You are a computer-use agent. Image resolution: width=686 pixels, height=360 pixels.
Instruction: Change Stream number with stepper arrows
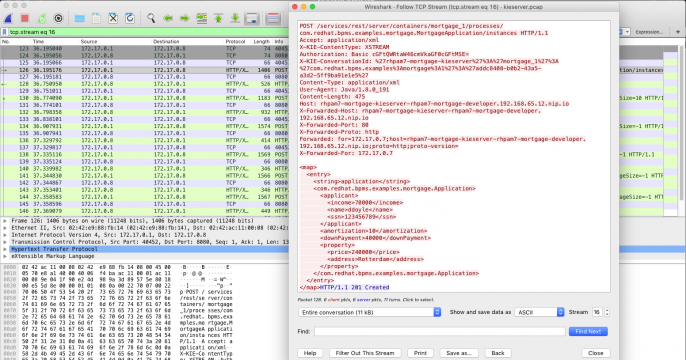point(607,312)
